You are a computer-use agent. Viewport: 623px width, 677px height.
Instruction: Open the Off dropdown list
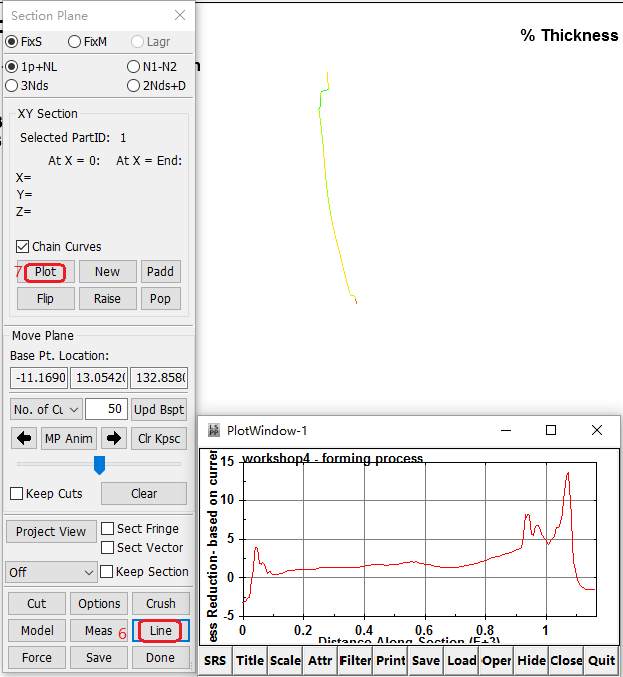pyautogui.click(x=51, y=573)
